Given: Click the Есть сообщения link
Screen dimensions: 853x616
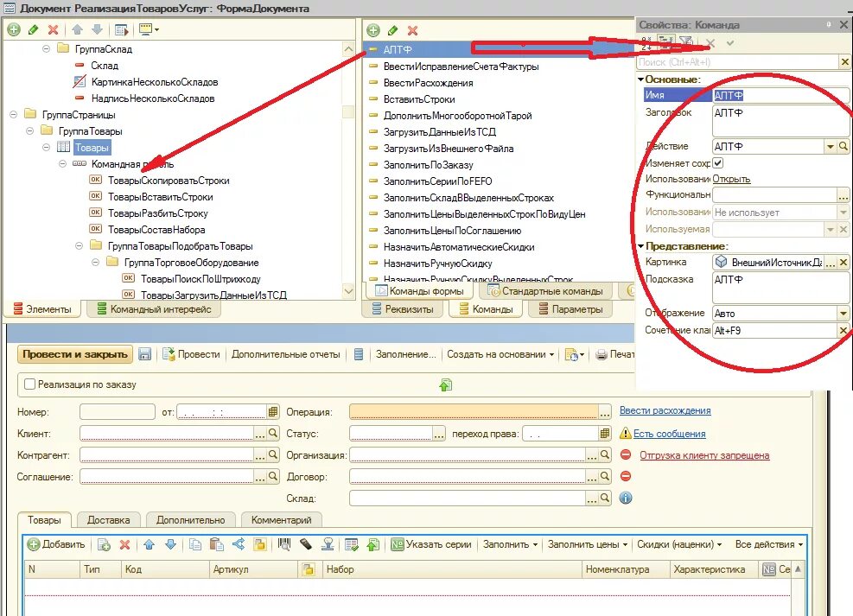Looking at the screenshot, I should pyautogui.click(x=669, y=434).
